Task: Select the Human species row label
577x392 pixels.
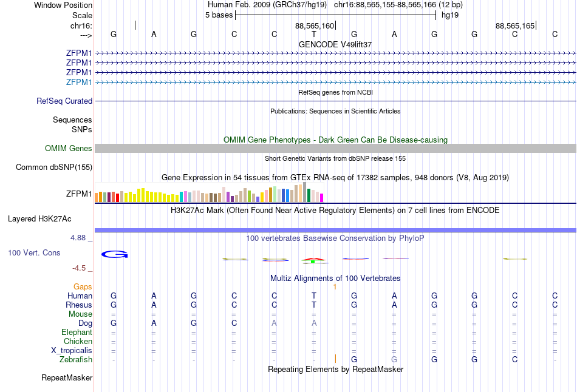Action: [80, 296]
